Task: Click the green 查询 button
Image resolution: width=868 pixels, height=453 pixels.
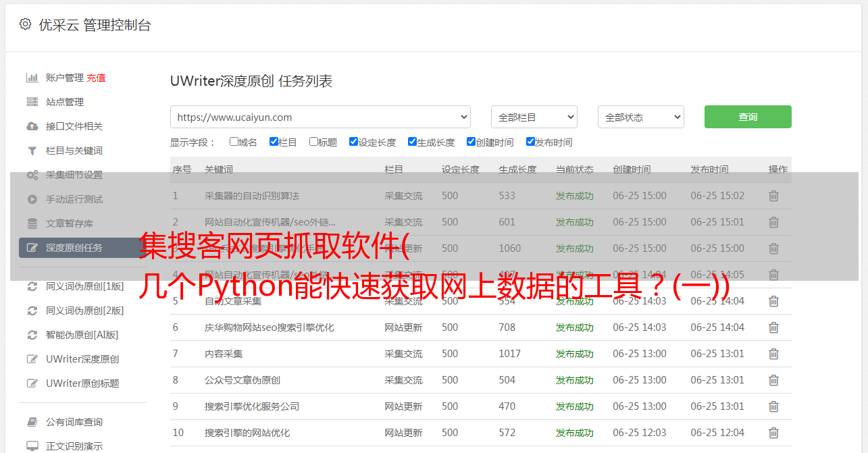Action: coord(748,117)
